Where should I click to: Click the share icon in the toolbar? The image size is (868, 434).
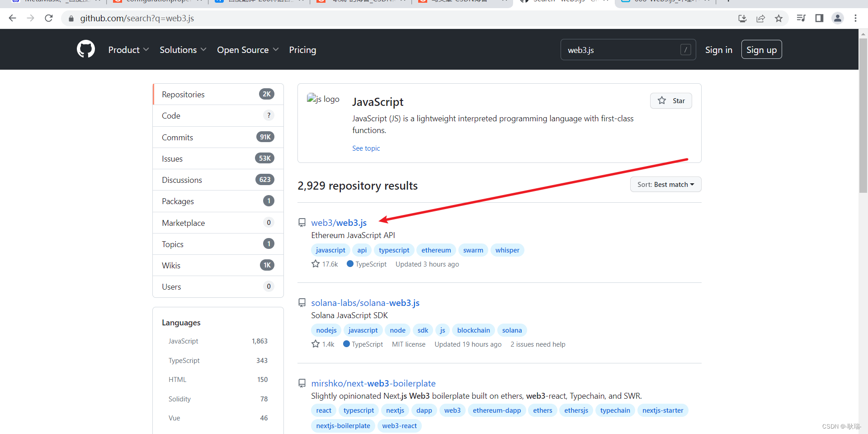pos(761,19)
